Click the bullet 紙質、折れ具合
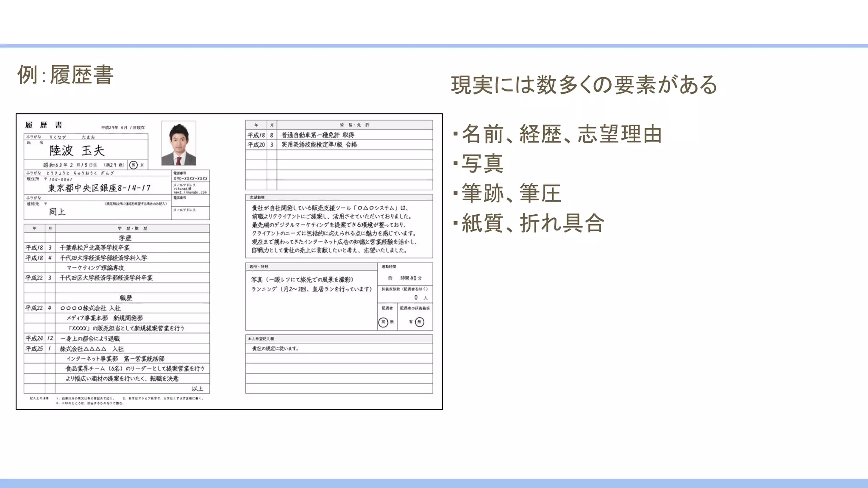 533,223
